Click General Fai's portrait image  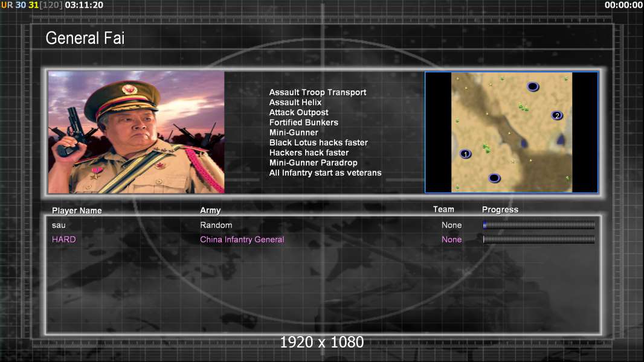tap(137, 132)
